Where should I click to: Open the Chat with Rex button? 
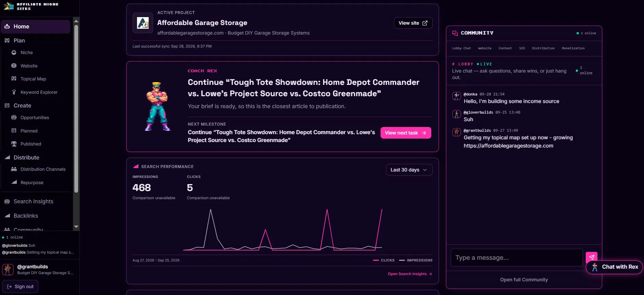pyautogui.click(x=615, y=267)
